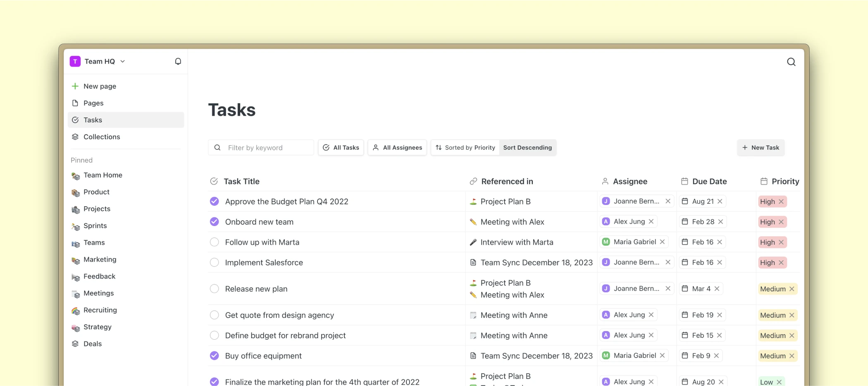This screenshot has width=868, height=386.
Task: Open the pinned Team Home page
Action: click(103, 175)
